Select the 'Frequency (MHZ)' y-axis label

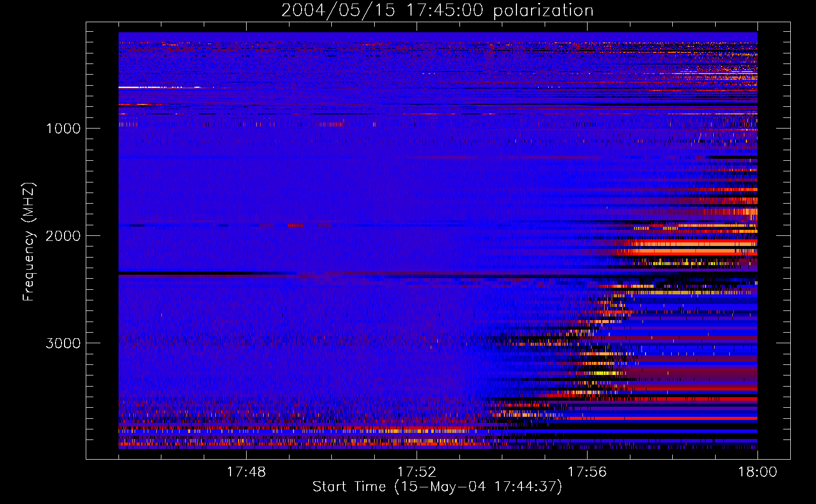[x=28, y=242]
